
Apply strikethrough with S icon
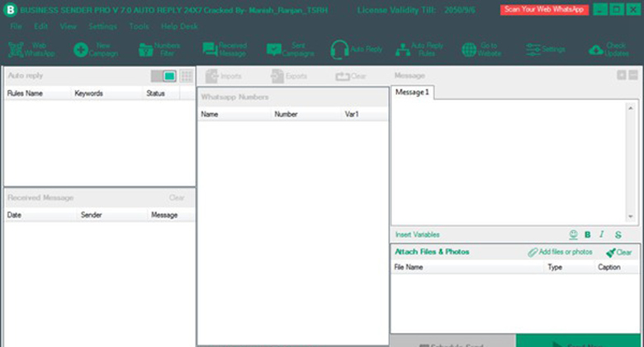point(618,235)
